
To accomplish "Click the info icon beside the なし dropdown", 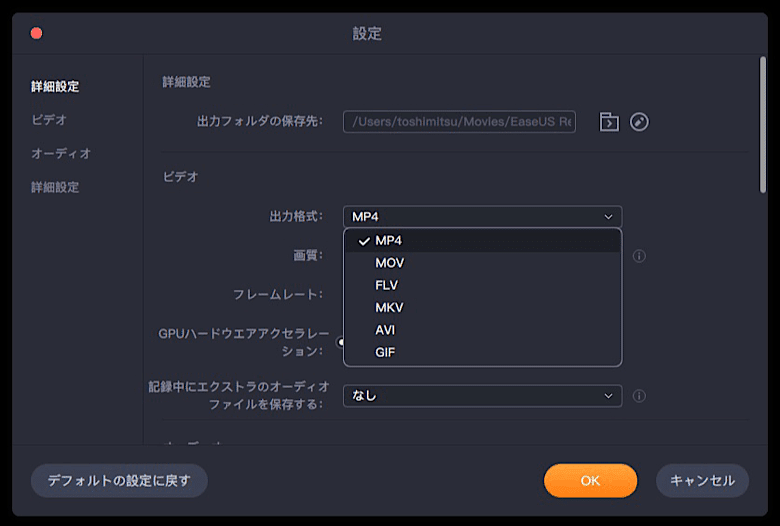I will coord(639,396).
